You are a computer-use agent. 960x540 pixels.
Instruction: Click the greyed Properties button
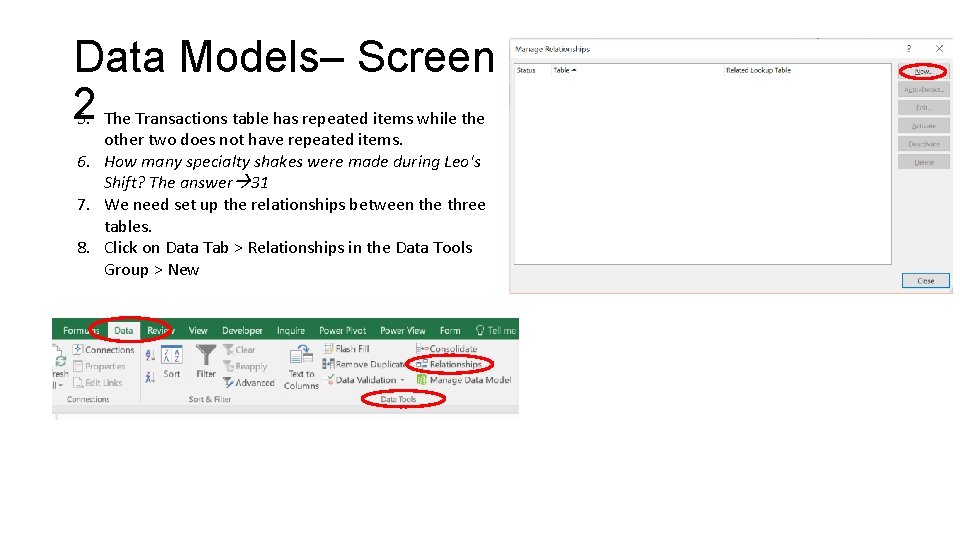(99, 366)
